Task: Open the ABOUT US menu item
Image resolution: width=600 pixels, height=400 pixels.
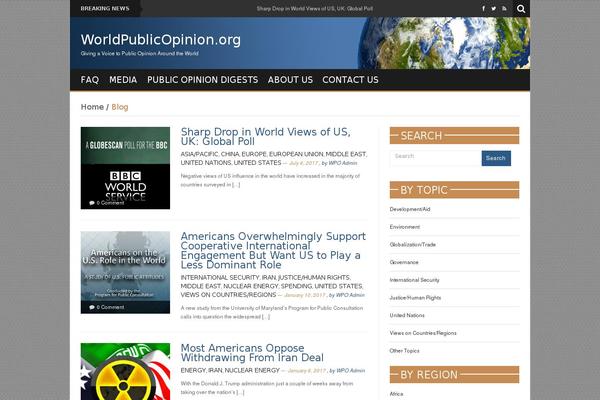Action: point(290,80)
